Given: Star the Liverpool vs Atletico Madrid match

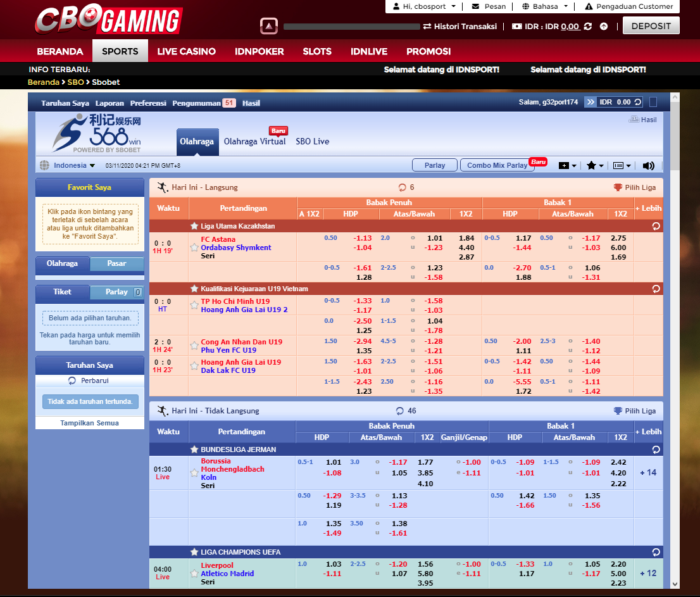Looking at the screenshot, I should (194, 574).
